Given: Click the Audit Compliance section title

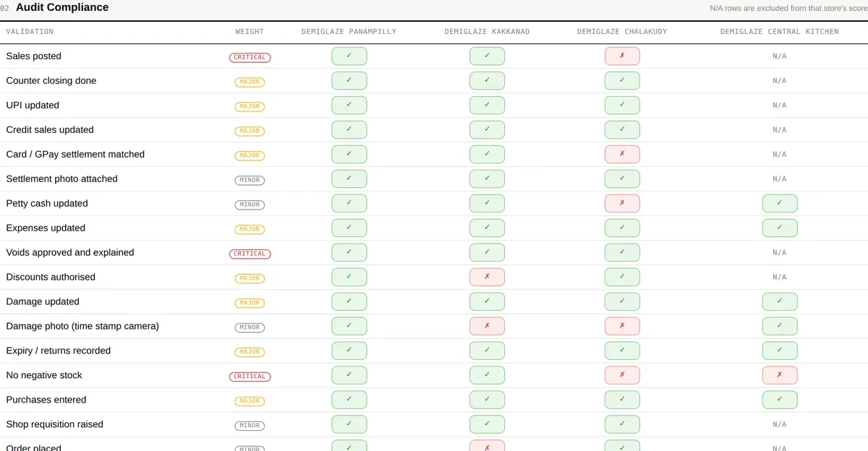Looking at the screenshot, I should pos(62,8).
